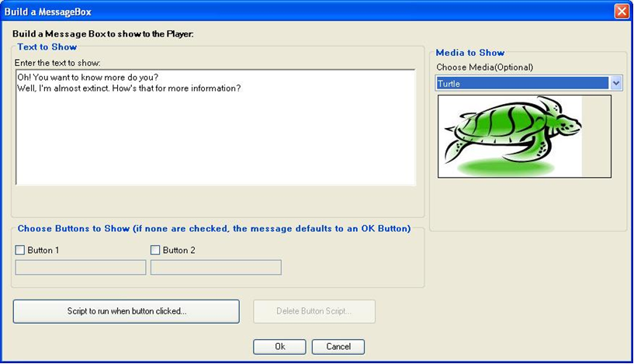Image resolution: width=634 pixels, height=364 pixels.
Task: Click the Media to Show group heading
Action: (469, 53)
